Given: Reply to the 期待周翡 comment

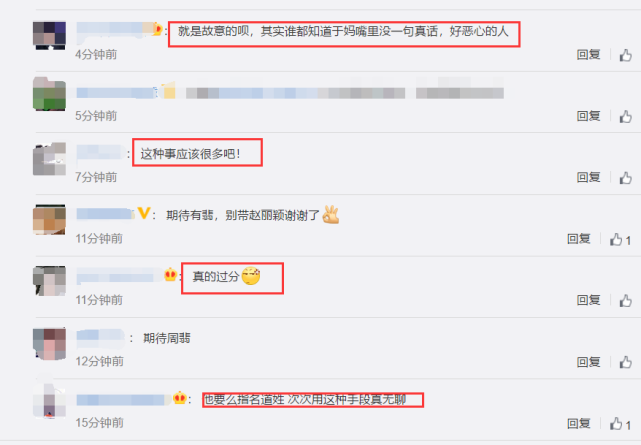Looking at the screenshot, I should pyautogui.click(x=588, y=362).
